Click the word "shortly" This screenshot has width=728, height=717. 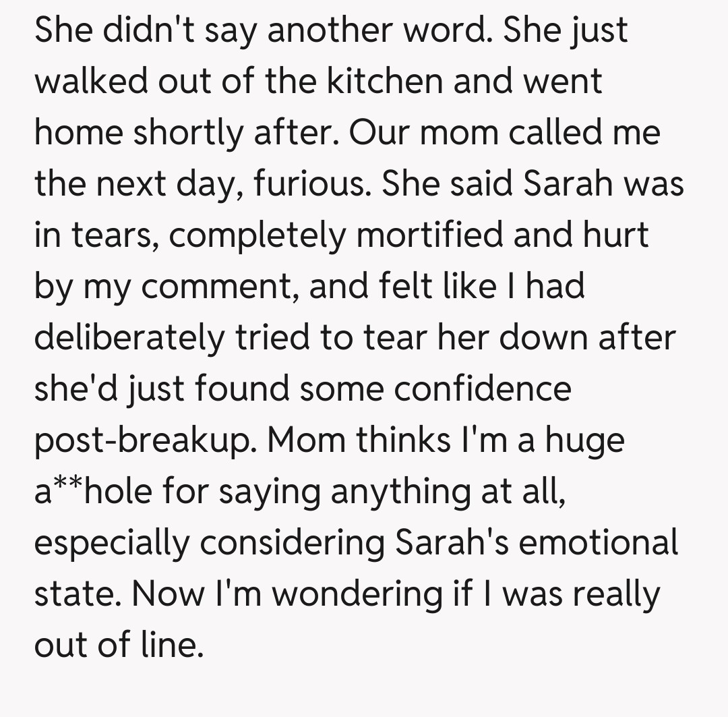[188, 133]
